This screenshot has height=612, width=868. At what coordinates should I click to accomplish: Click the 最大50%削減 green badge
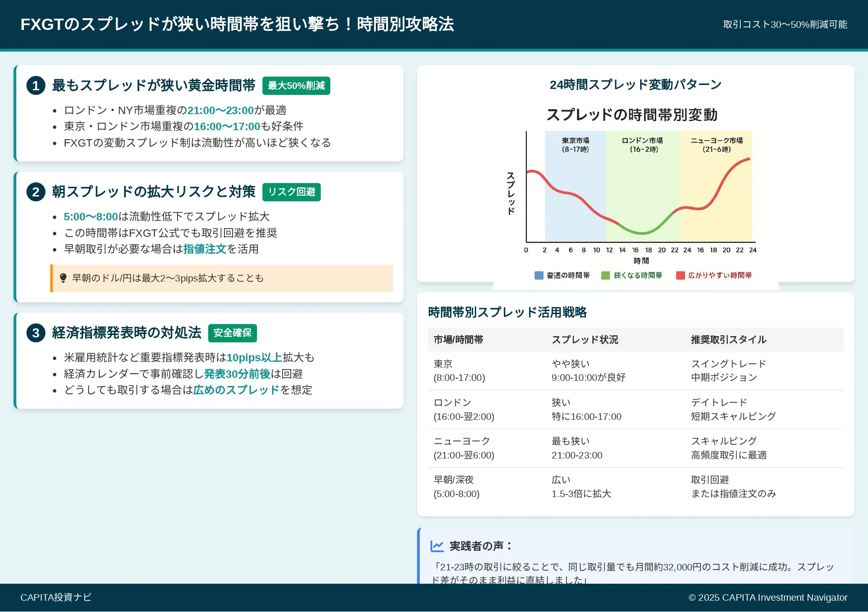[x=296, y=86]
